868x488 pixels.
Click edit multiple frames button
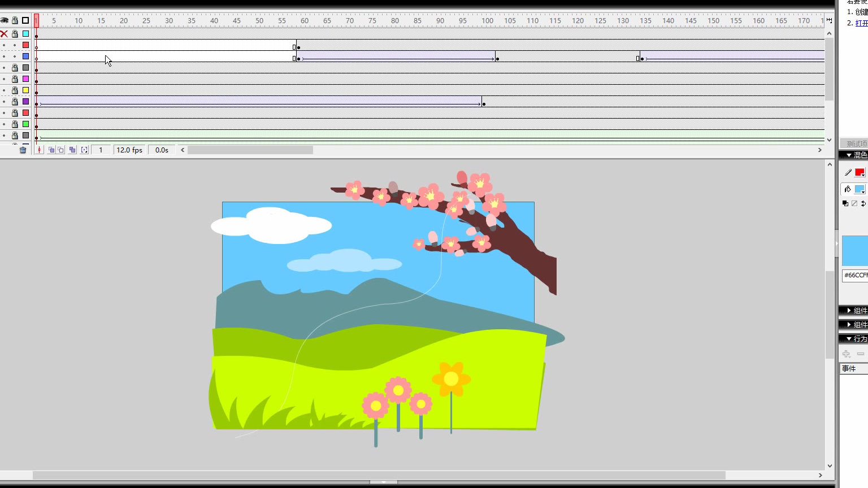pos(72,150)
